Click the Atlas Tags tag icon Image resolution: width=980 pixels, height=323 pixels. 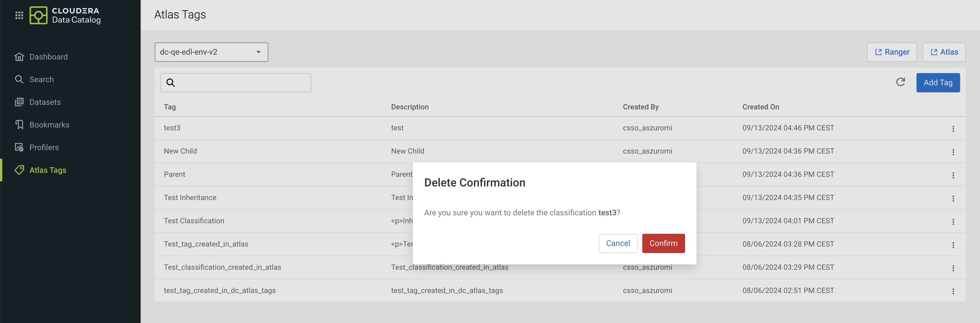click(x=19, y=170)
